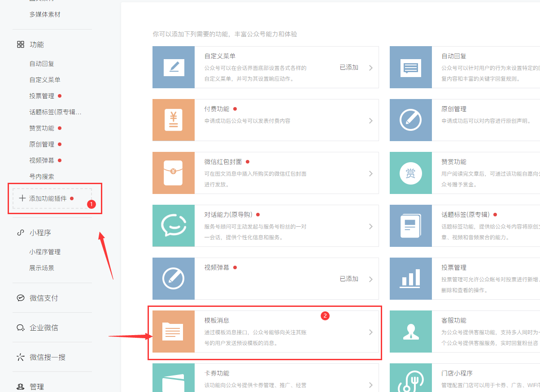
Task: Open 自动回复 in the sidebar
Action: 42,64
